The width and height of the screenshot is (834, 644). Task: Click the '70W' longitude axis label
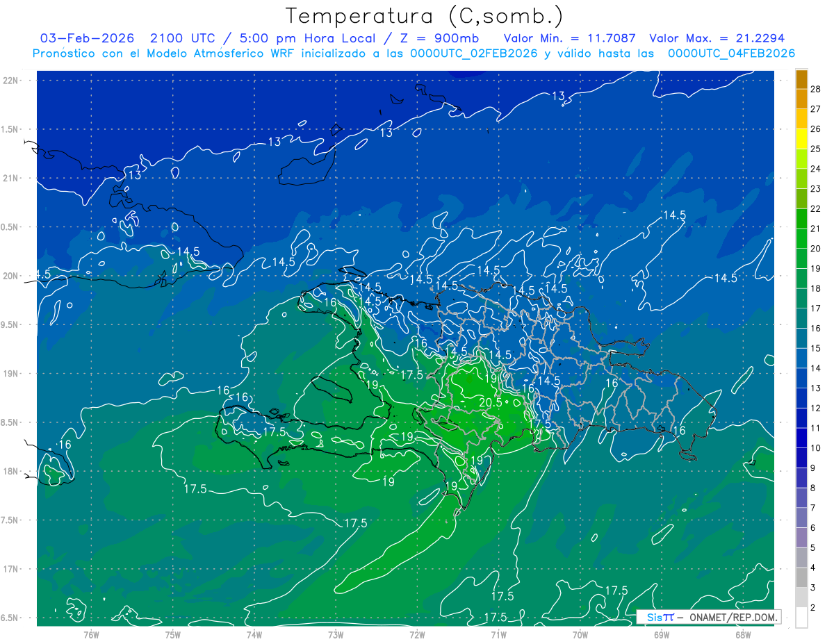[x=580, y=634]
